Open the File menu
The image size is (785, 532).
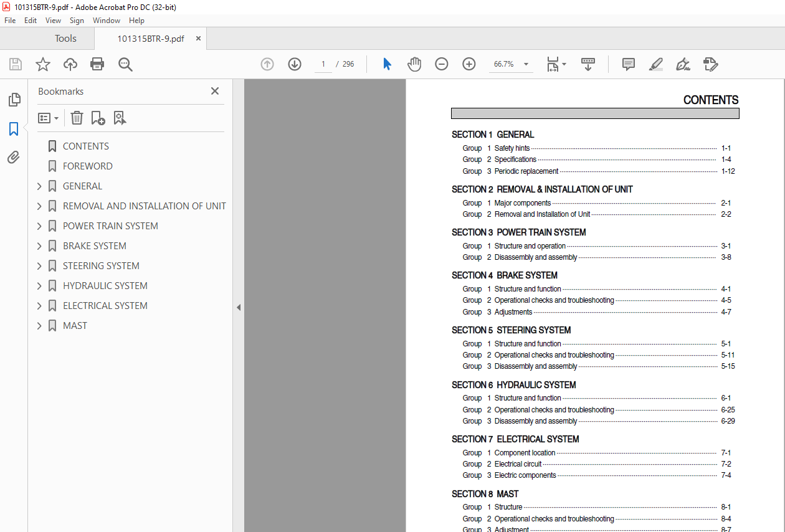pyautogui.click(x=10, y=21)
